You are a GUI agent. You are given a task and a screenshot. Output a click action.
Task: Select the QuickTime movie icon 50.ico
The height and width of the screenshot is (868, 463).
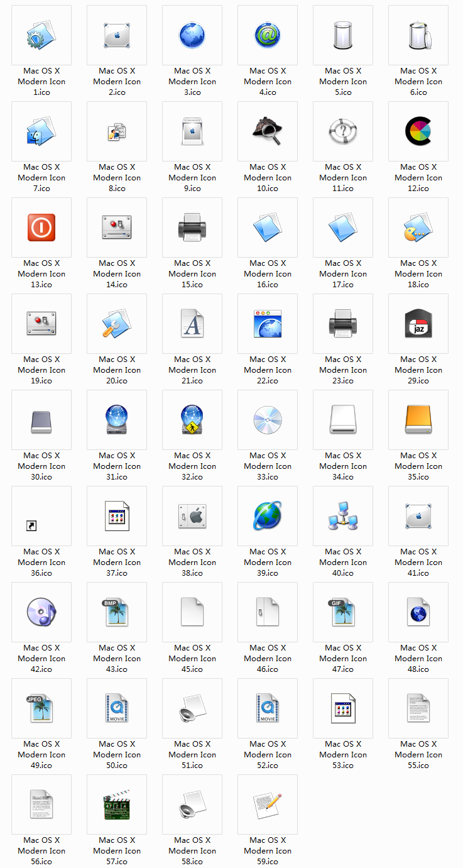117,708
